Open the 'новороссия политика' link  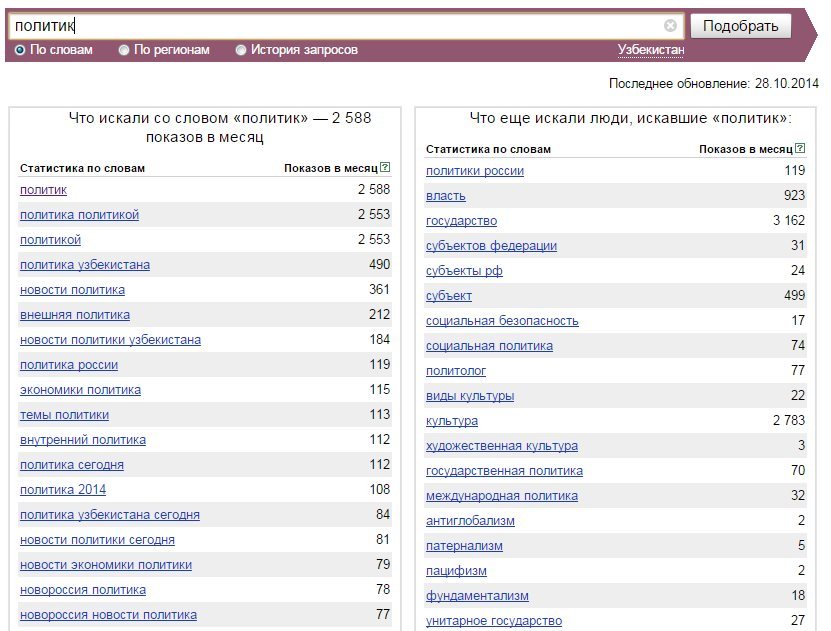click(x=83, y=590)
